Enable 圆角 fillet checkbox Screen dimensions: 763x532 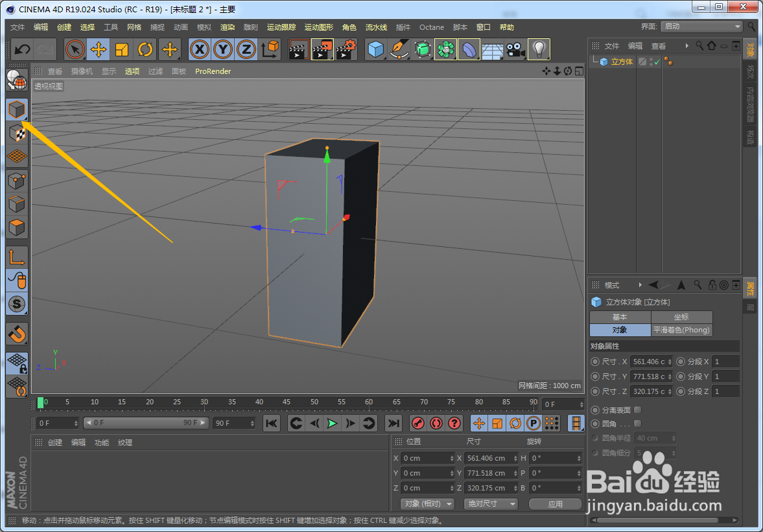(637, 424)
